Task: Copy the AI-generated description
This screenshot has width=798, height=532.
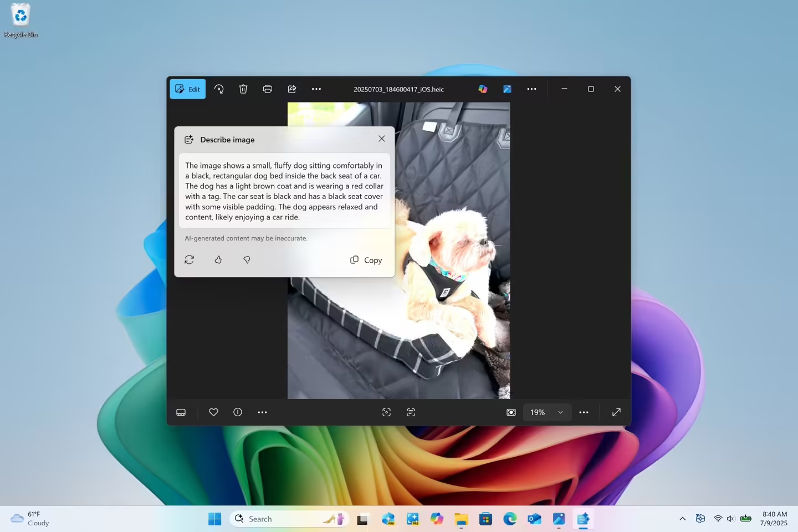Action: [x=366, y=260]
